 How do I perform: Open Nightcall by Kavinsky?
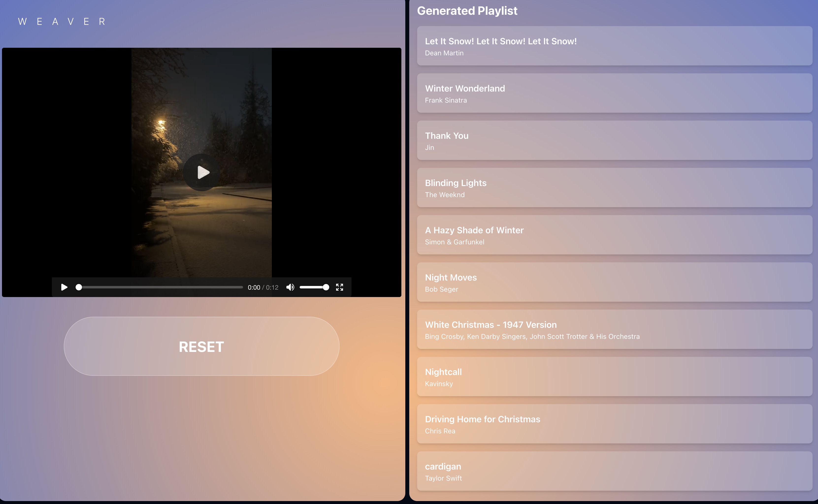coord(614,377)
